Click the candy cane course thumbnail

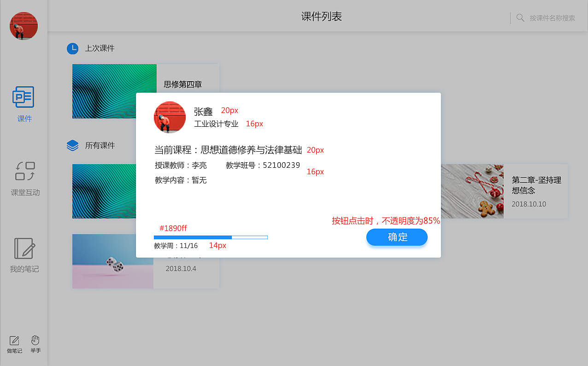[472, 191]
